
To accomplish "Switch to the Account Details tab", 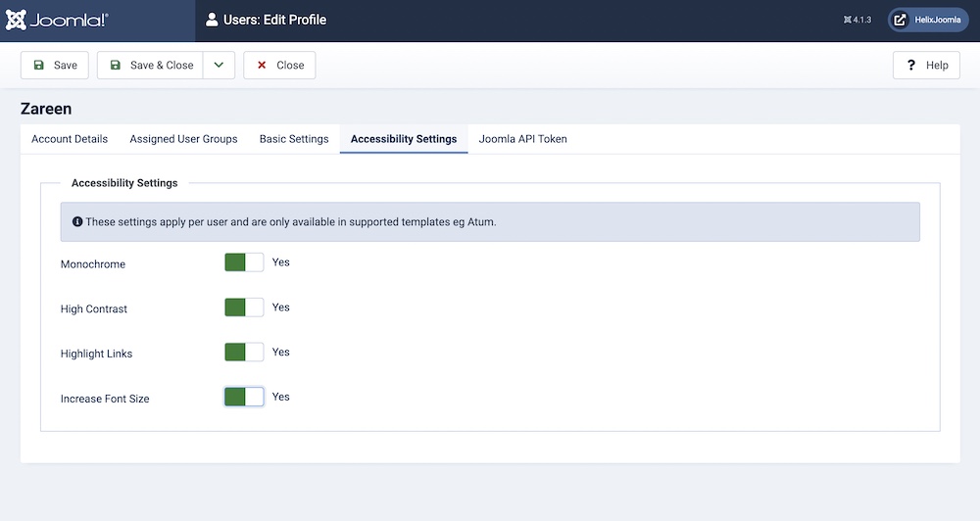I will tap(70, 139).
